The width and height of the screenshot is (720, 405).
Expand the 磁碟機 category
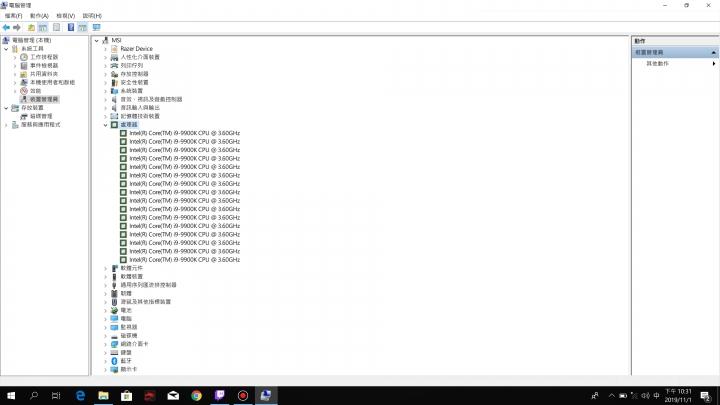tap(105, 336)
